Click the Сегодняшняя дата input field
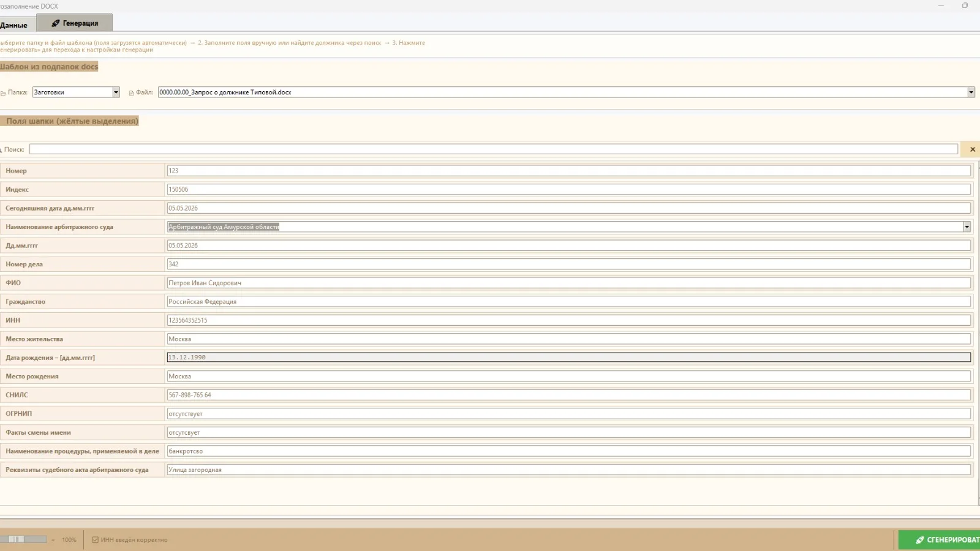Screen dimensions: 980x551 (569, 208)
